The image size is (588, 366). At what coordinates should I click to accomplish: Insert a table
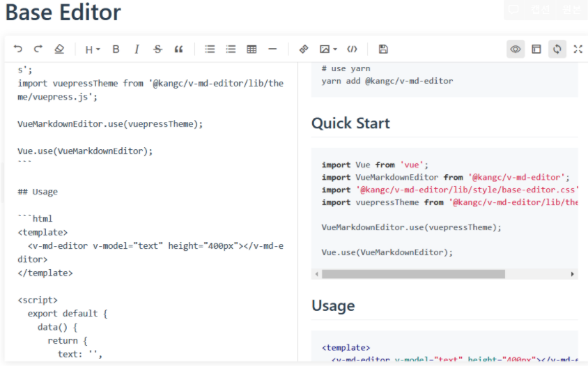pyautogui.click(x=252, y=49)
